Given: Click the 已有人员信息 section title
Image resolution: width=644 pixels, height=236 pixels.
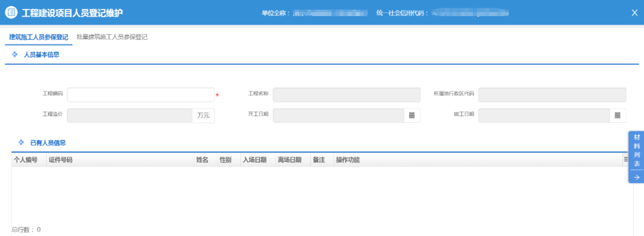Looking at the screenshot, I should point(48,143).
